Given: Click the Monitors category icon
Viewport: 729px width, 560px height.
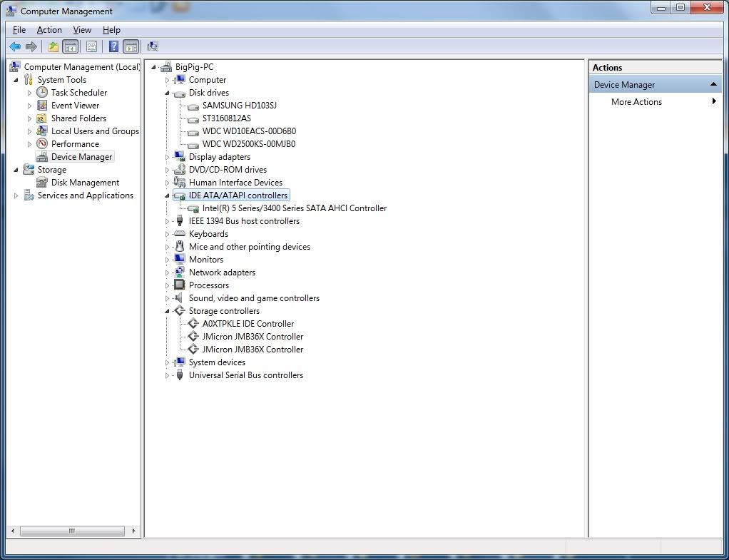Looking at the screenshot, I should [x=180, y=260].
